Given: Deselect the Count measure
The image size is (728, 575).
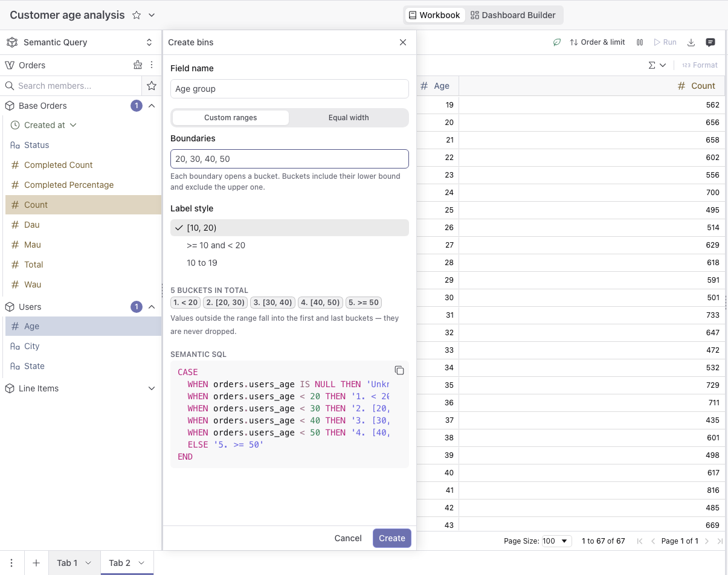Looking at the screenshot, I should [x=83, y=205].
